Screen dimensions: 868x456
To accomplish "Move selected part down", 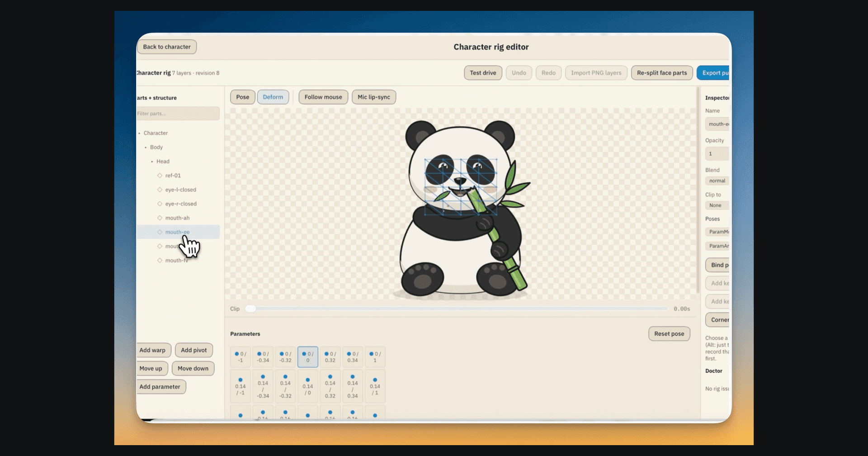I will tap(193, 369).
